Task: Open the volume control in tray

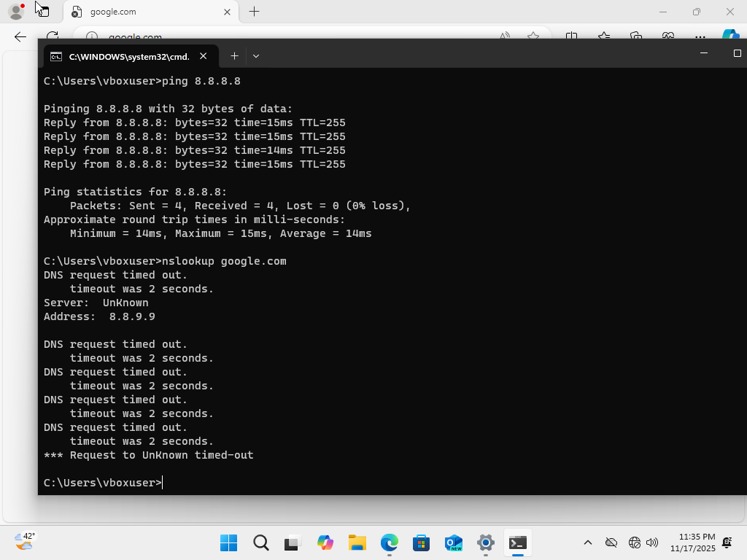Action: (x=652, y=542)
